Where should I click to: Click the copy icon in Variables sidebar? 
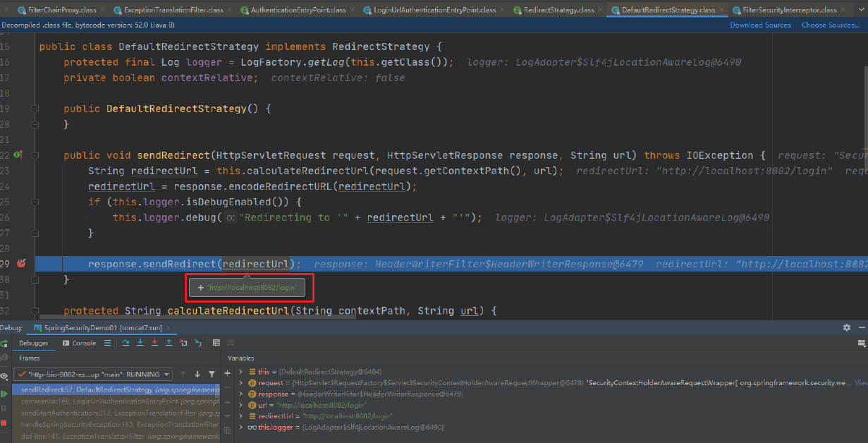[227, 430]
